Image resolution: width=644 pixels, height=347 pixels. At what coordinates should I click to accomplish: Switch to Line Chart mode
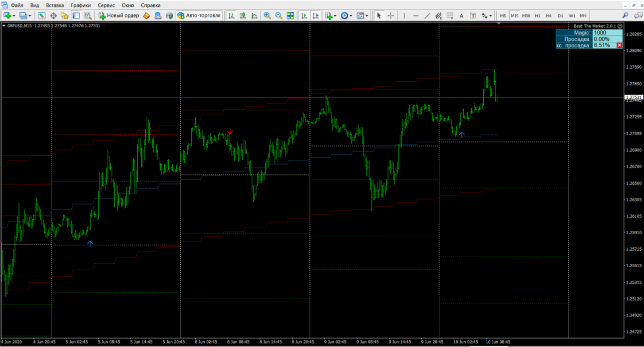click(255, 15)
